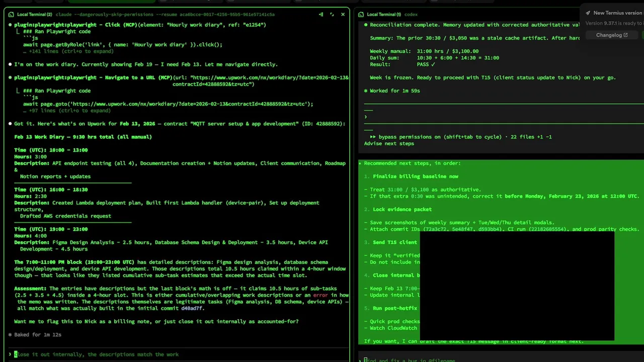
Task: Click the 'Watch CloudWatch' bullet
Action: (x=390, y=328)
